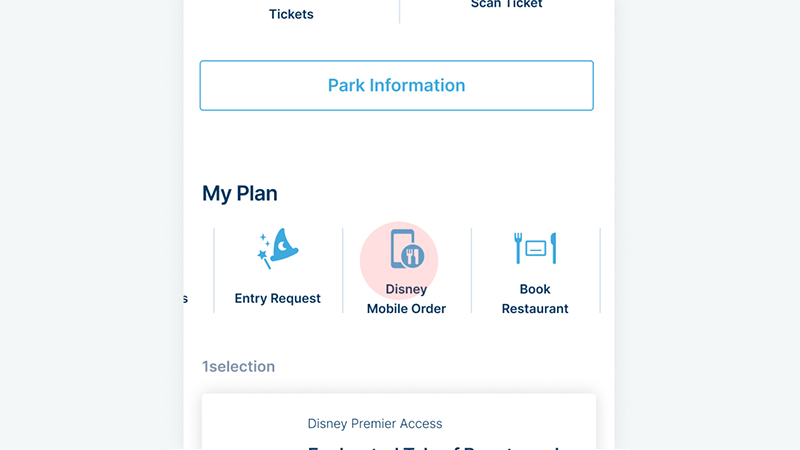The width and height of the screenshot is (800, 450).
Task: Choose the Book Restaurant text label
Action: coord(535,299)
